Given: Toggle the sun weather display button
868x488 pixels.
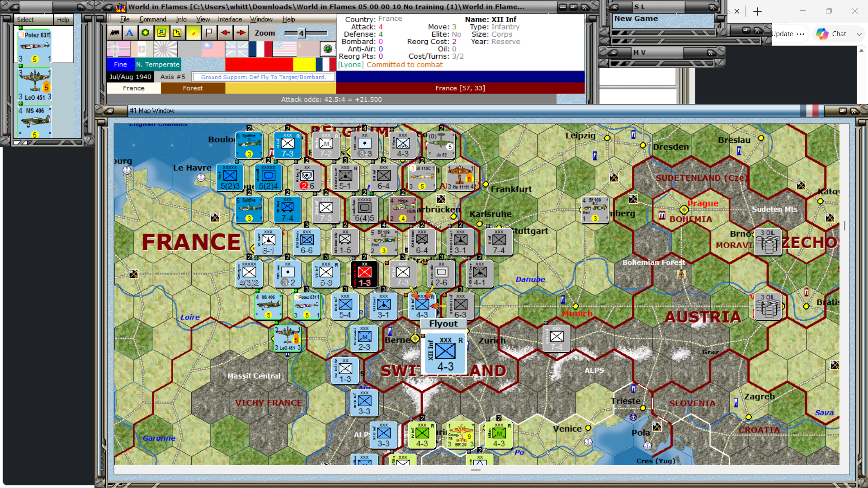Looking at the screenshot, I should pos(193,33).
